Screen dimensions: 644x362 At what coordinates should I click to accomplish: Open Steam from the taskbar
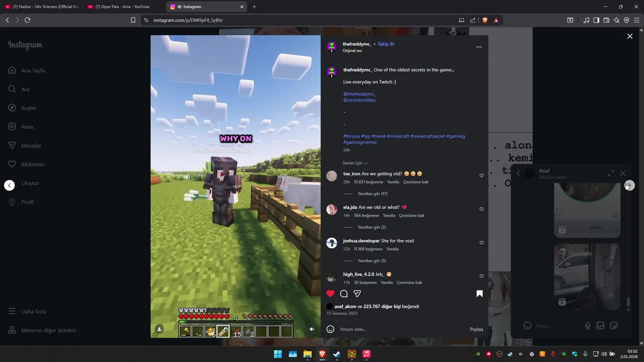(x=337, y=354)
